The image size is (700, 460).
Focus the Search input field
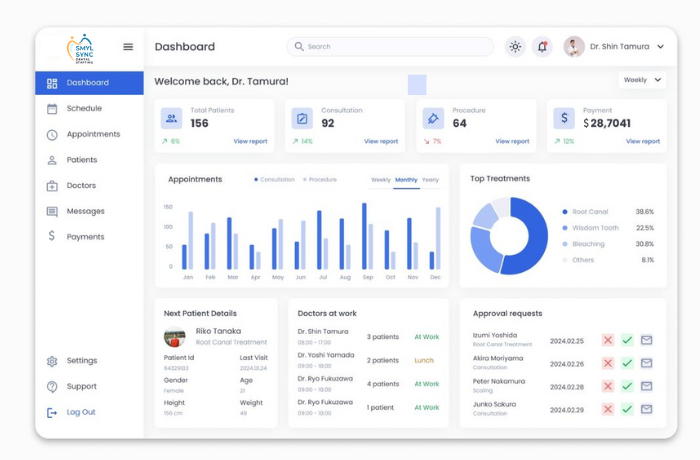pos(390,46)
